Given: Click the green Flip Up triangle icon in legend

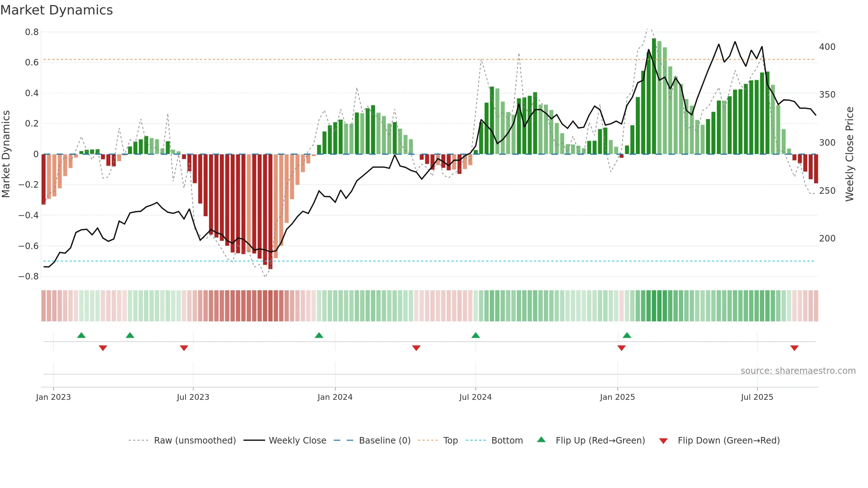Looking at the screenshot, I should [x=541, y=440].
